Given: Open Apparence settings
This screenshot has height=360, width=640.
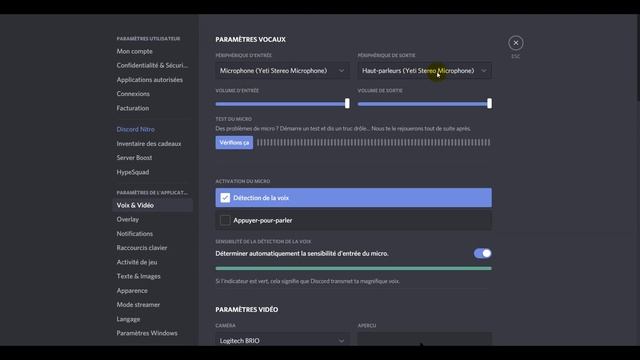Looking at the screenshot, I should click(132, 291).
